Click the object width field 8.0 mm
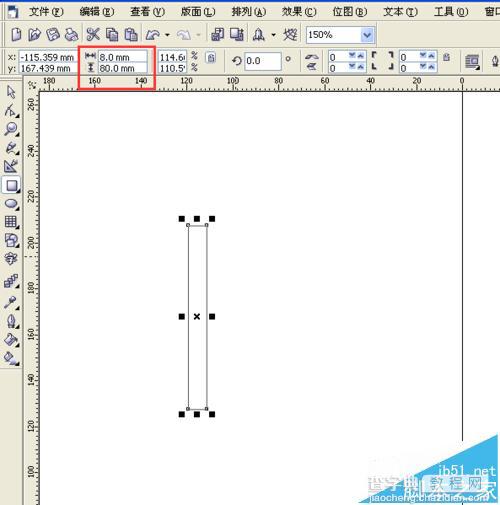This screenshot has width=500, height=505. pyautogui.click(x=123, y=57)
